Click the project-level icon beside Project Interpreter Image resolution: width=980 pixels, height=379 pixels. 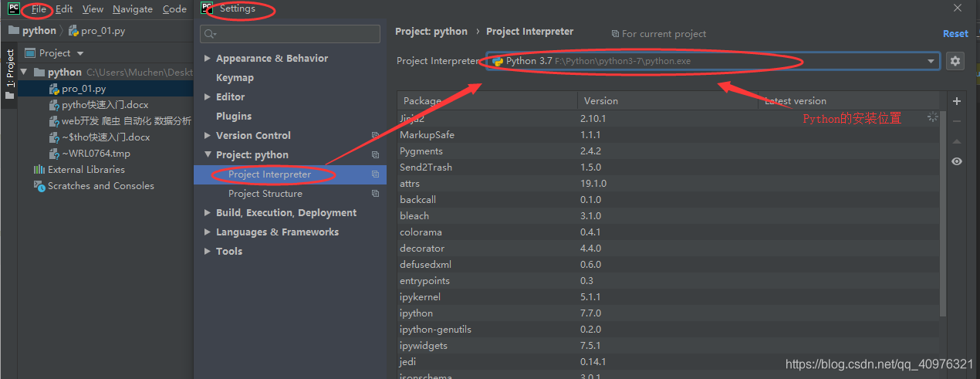pyautogui.click(x=376, y=174)
